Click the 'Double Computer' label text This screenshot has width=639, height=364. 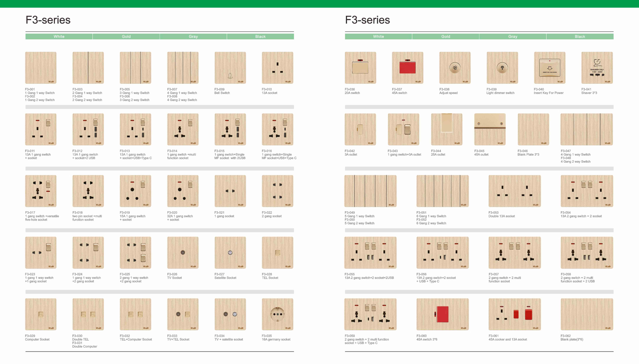point(85,346)
